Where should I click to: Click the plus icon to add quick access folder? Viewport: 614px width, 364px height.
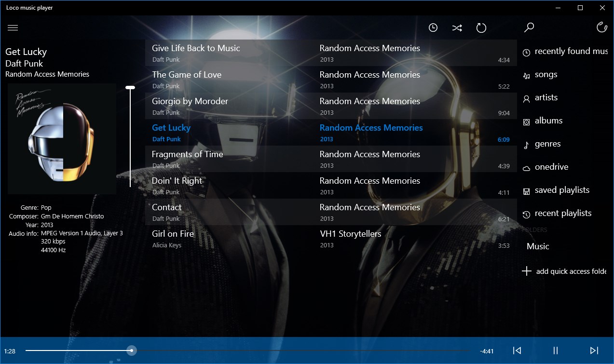pyautogui.click(x=527, y=271)
